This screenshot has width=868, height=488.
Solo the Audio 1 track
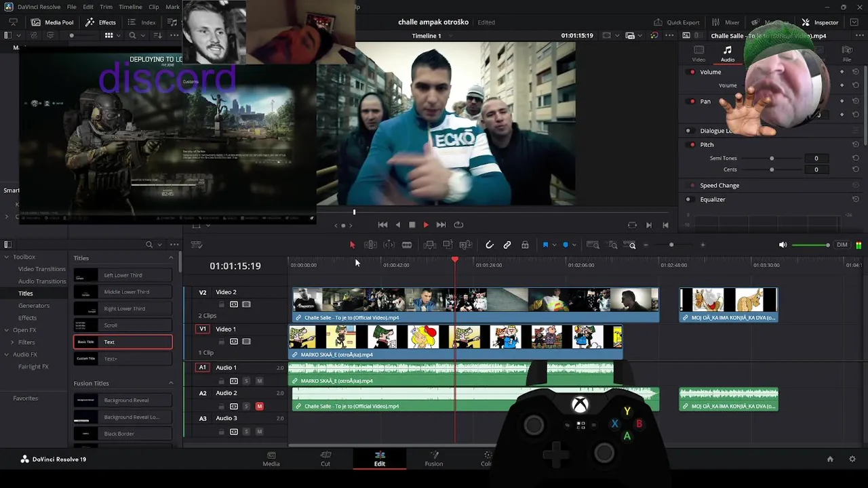pyautogui.click(x=246, y=381)
